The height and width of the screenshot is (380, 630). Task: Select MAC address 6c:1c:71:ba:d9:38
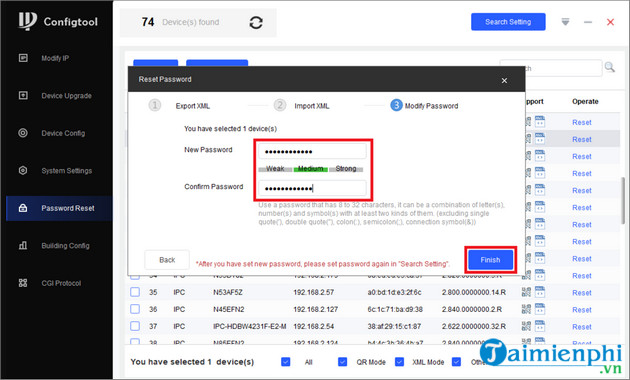click(394, 309)
